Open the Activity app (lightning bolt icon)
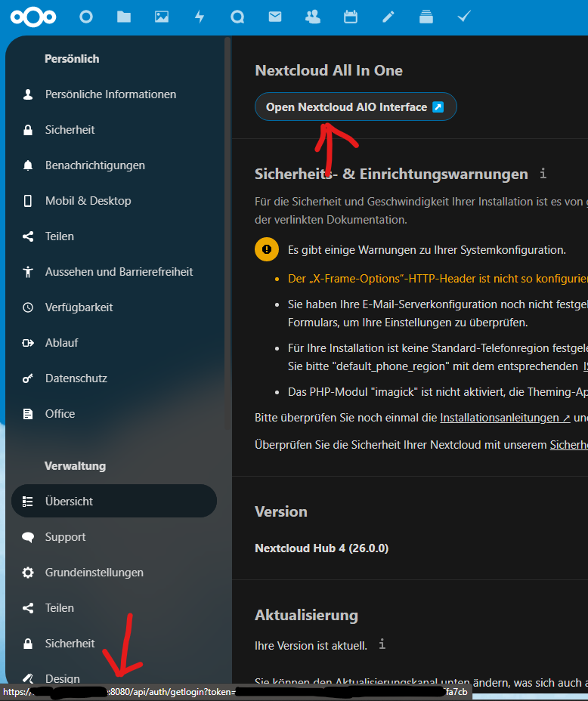 199,16
